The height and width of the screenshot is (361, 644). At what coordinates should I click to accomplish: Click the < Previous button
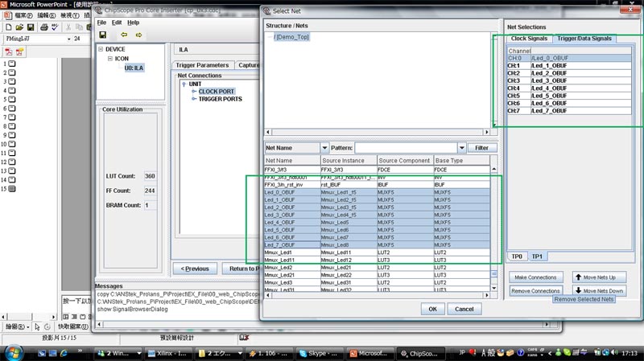click(195, 269)
